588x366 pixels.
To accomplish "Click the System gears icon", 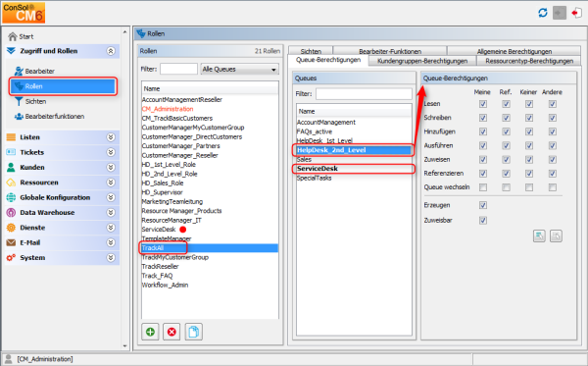I will (11, 257).
